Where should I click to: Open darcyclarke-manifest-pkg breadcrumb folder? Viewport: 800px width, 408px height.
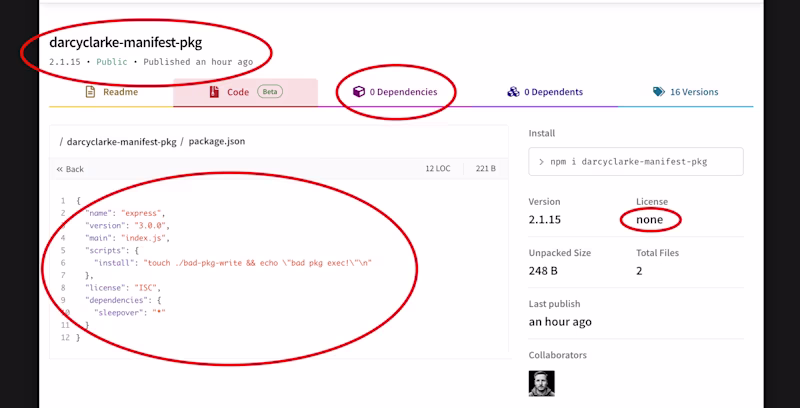tap(121, 142)
